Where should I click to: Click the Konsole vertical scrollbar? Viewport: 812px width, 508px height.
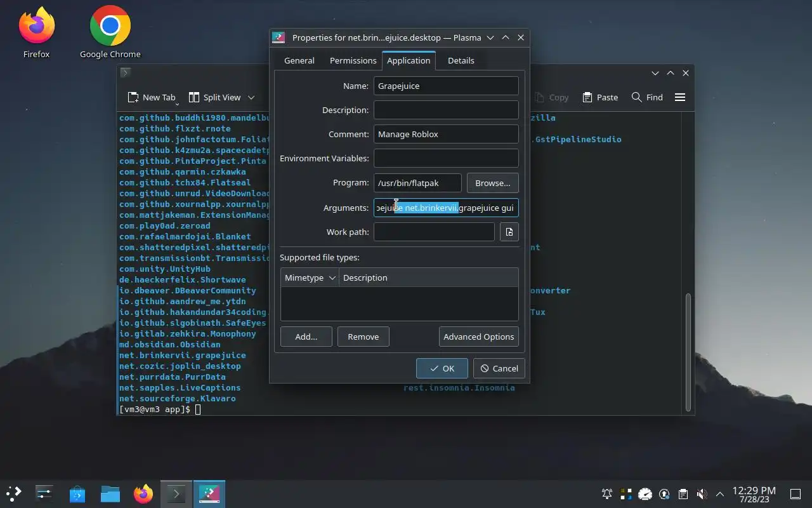tap(688, 352)
